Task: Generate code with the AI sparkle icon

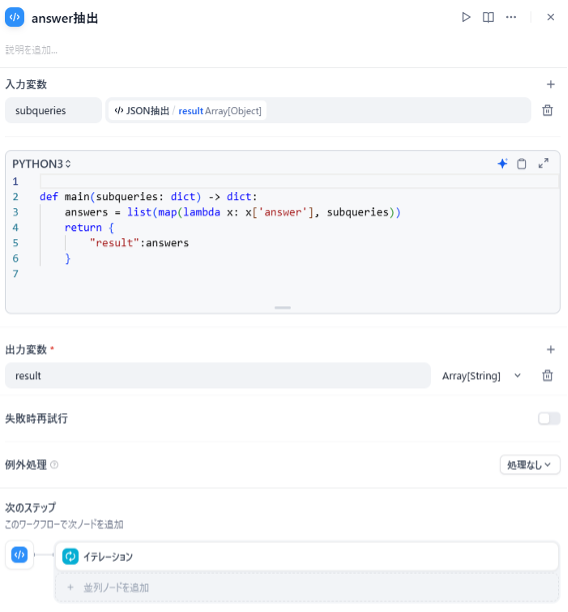Action: coord(502,164)
